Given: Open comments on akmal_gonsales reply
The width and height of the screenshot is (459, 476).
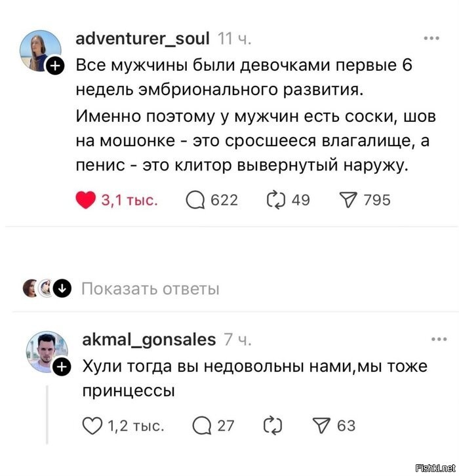Looking at the screenshot, I should [x=202, y=426].
